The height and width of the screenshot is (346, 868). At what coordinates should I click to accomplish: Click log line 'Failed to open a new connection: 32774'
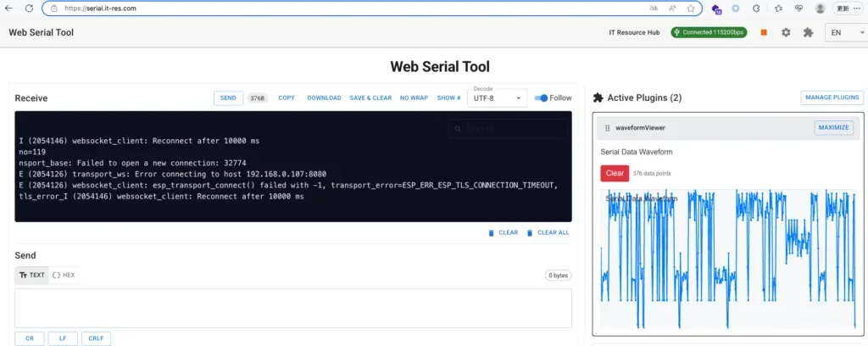tap(132, 163)
